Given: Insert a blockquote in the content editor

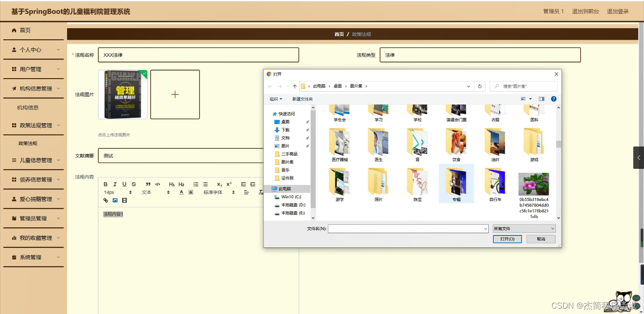Looking at the screenshot, I should point(148,184).
